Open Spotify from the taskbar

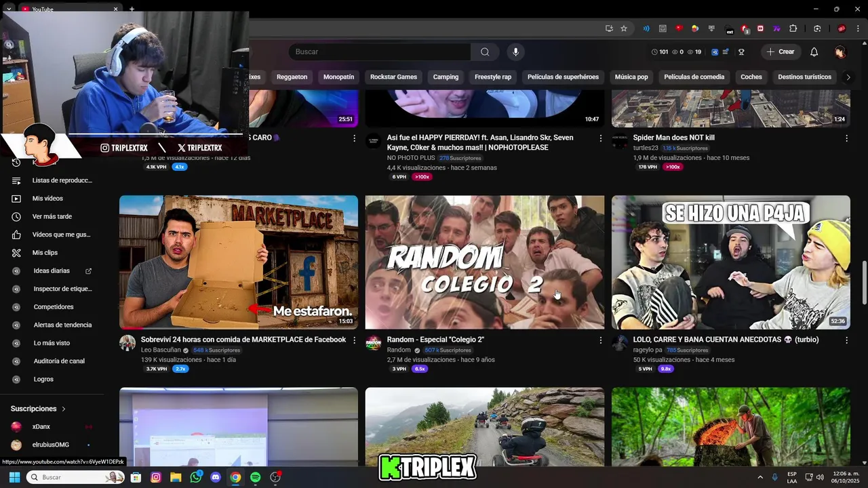pyautogui.click(x=255, y=477)
